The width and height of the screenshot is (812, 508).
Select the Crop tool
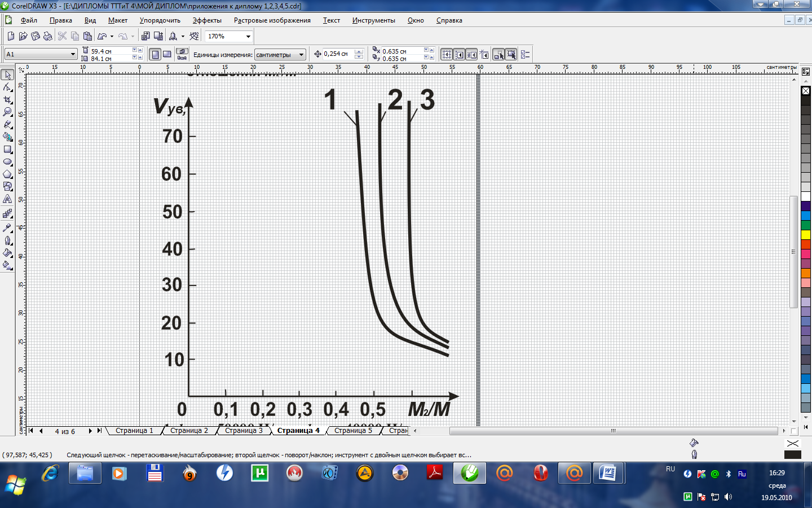click(x=7, y=99)
